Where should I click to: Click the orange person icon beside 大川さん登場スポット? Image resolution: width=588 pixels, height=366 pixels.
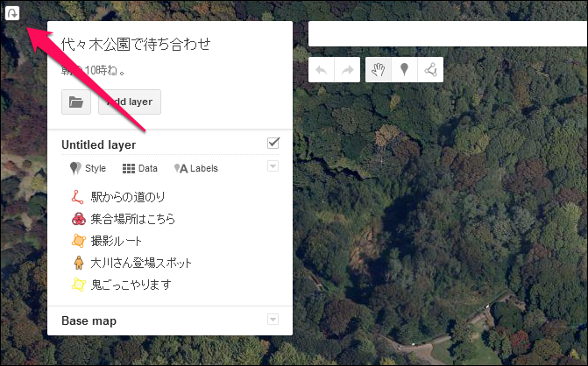[78, 263]
